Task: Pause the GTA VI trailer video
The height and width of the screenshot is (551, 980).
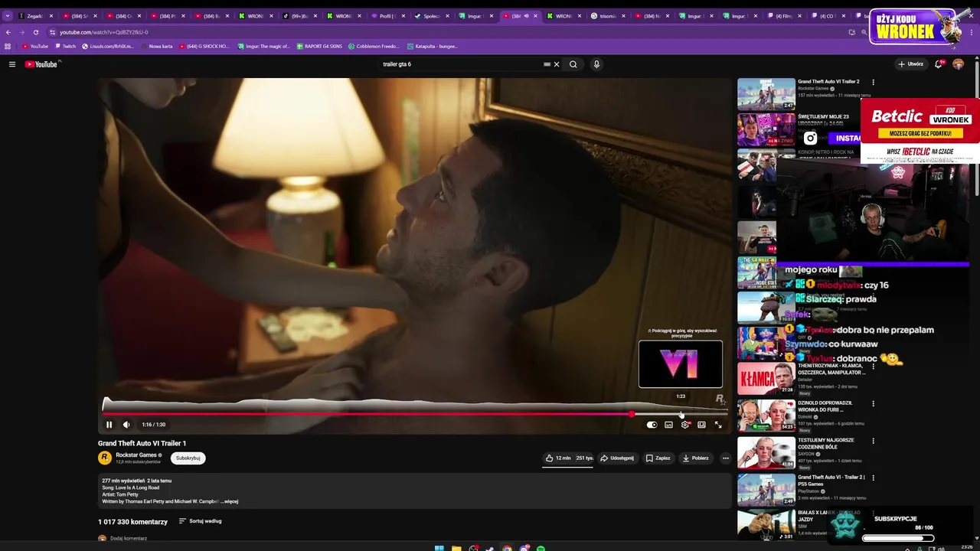Action: pyautogui.click(x=109, y=425)
